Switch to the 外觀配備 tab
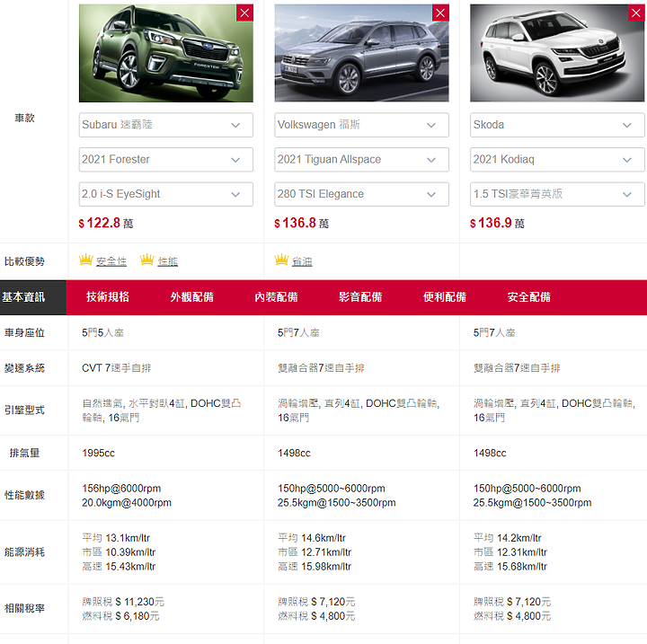This screenshot has height=644, width=647. click(192, 297)
